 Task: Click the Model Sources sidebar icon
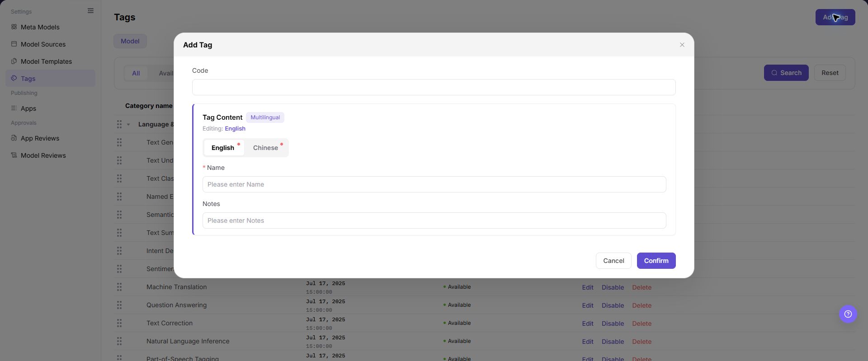click(14, 44)
